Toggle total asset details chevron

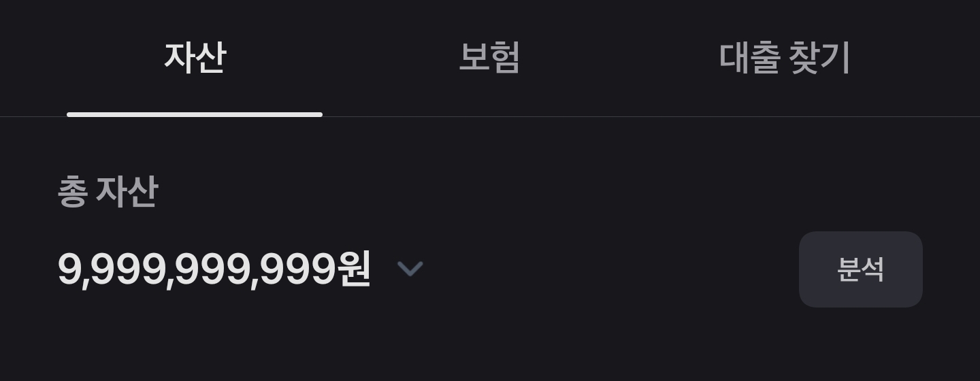click(x=410, y=269)
